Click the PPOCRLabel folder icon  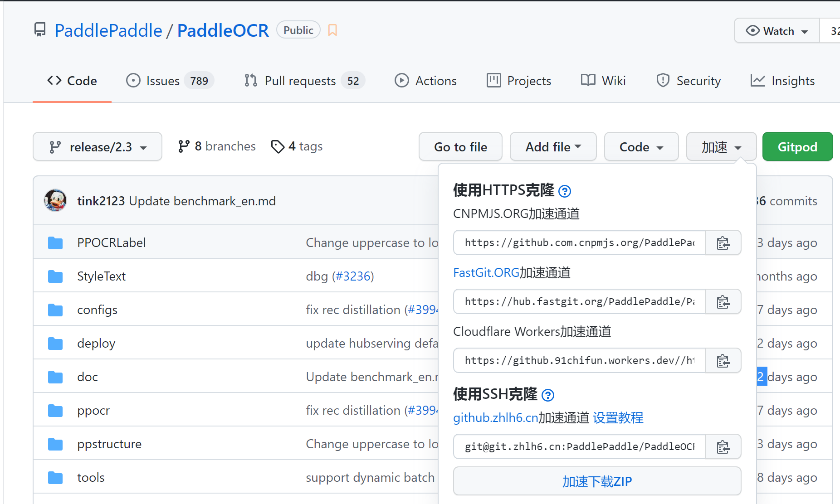pos(55,243)
